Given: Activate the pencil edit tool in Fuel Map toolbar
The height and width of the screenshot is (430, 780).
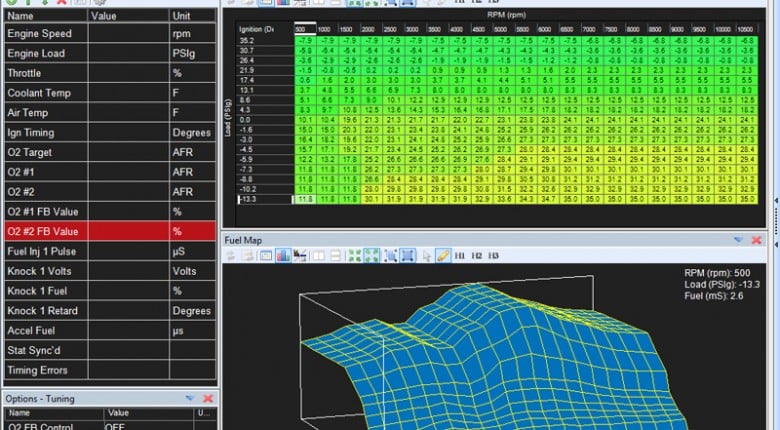Looking at the screenshot, I should (x=442, y=256).
